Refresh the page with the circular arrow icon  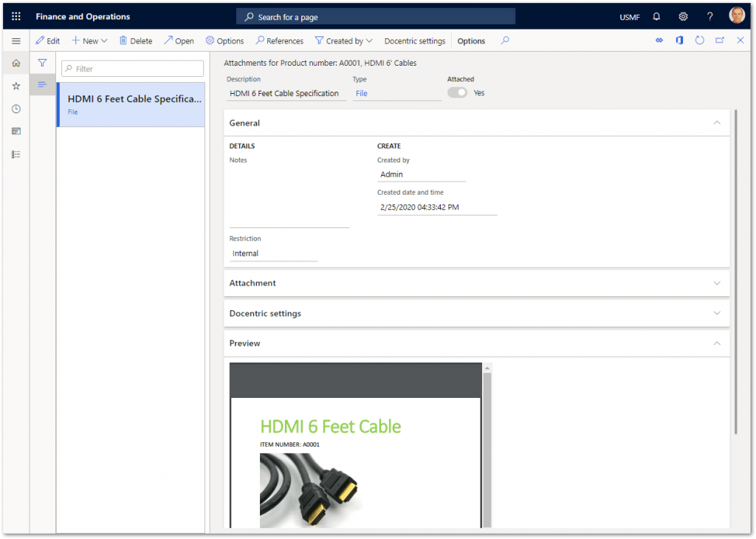699,41
